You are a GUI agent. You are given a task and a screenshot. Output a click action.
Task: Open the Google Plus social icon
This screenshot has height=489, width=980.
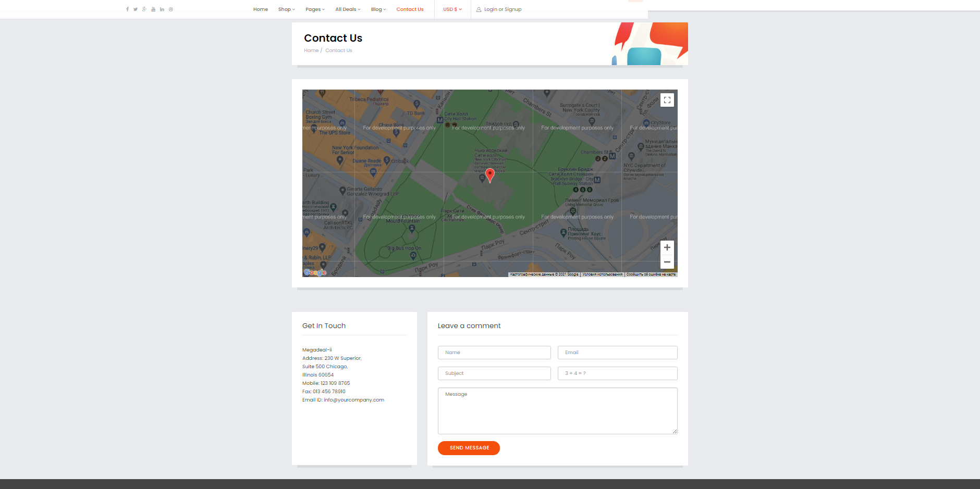coord(144,9)
